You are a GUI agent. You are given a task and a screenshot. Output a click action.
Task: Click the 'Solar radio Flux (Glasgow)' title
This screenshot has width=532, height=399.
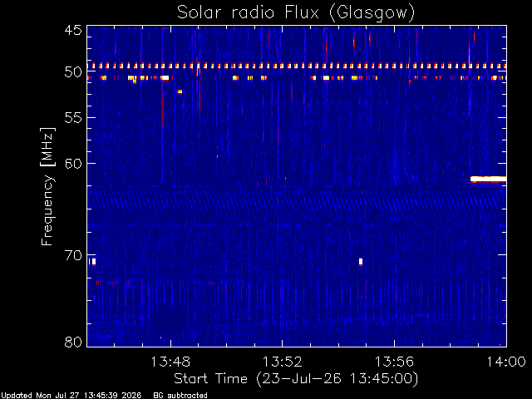296,12
